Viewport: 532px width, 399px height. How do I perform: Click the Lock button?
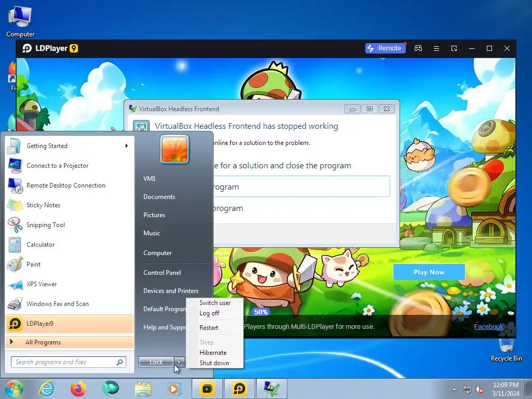coord(156,362)
